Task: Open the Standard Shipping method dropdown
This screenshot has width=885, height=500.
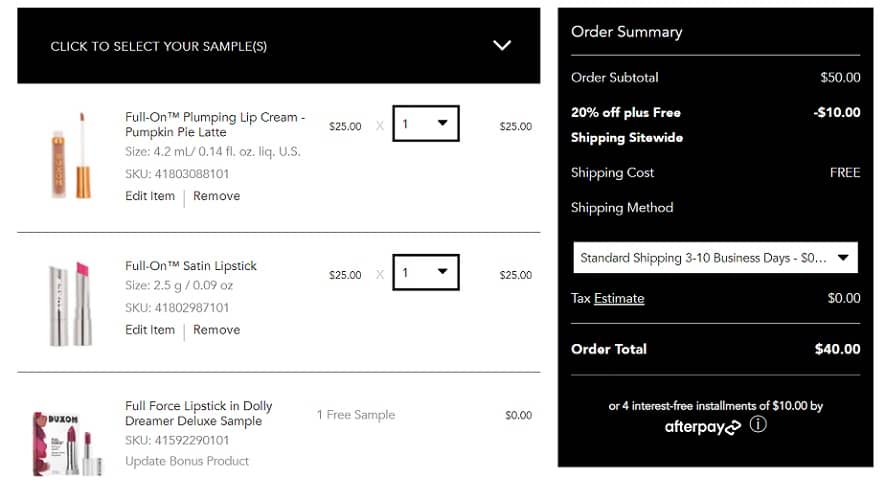Action: (715, 257)
